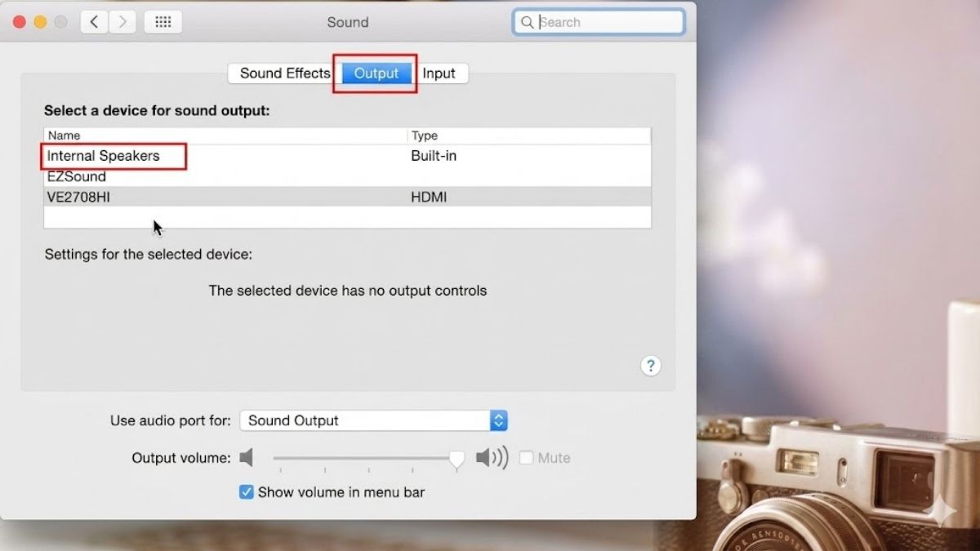Select the Output tab

coord(376,73)
